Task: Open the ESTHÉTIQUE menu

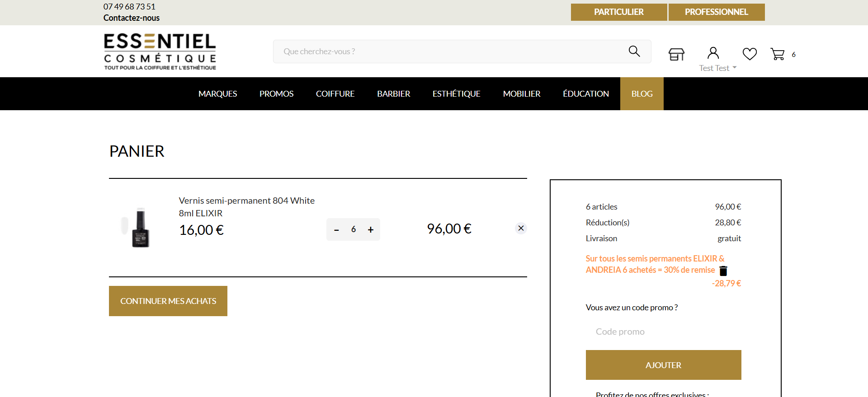Action: click(456, 93)
